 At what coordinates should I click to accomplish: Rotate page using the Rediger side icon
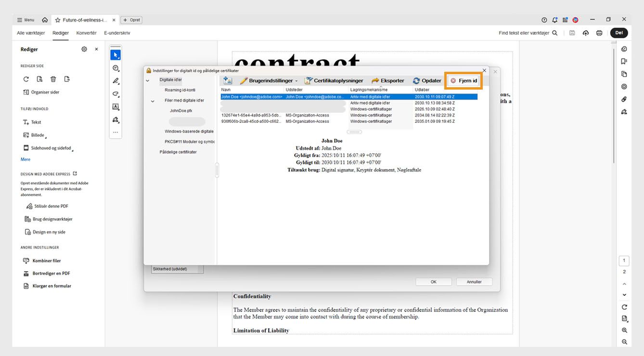click(26, 79)
